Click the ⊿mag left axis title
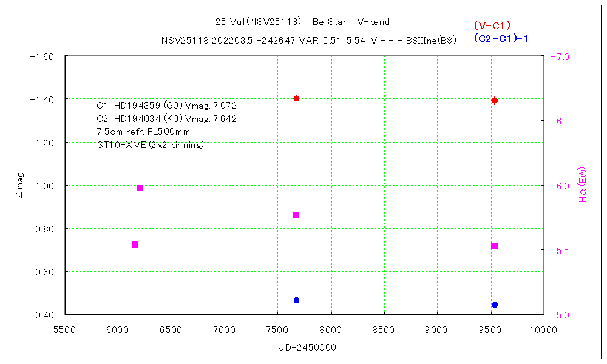This screenshot has width=607, height=364. pos(19,185)
